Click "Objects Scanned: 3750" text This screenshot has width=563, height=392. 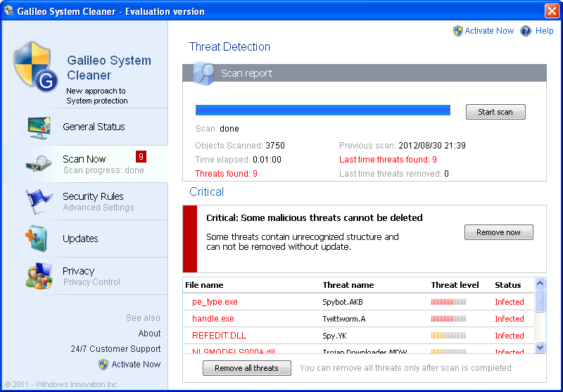[x=240, y=146]
